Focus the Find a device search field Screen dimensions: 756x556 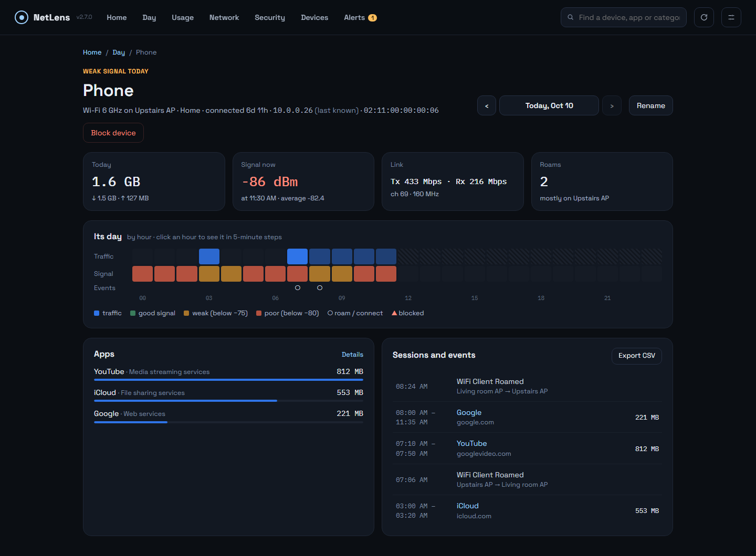(x=624, y=17)
